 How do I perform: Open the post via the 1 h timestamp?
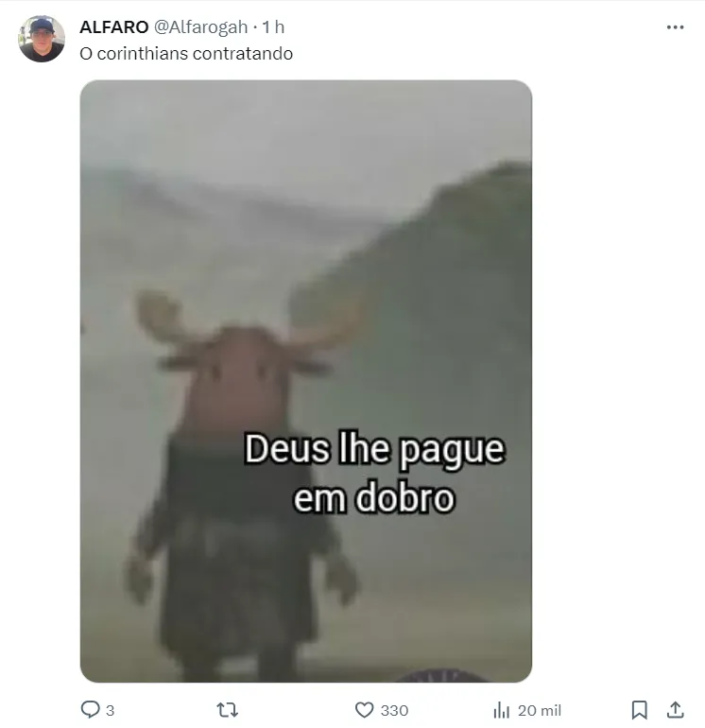pos(273,27)
